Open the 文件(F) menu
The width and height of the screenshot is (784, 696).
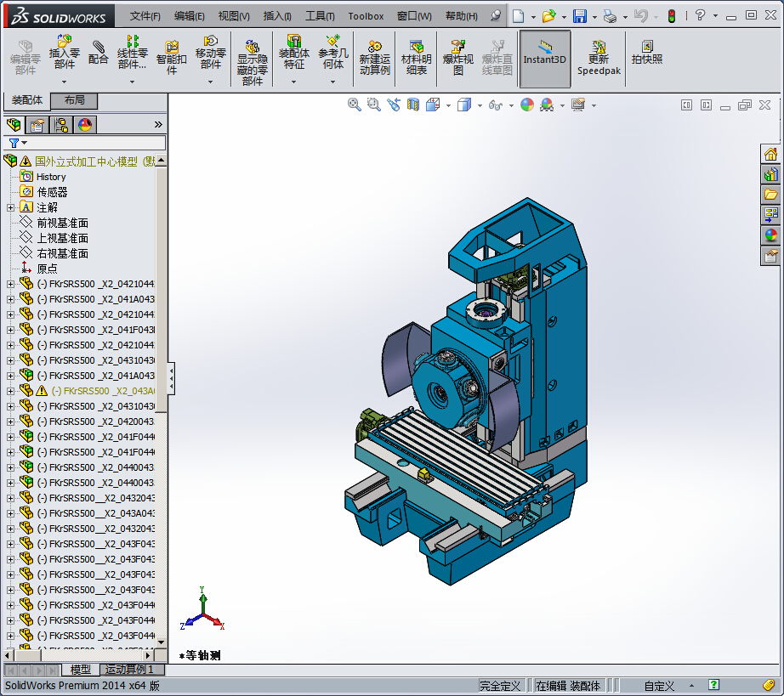click(145, 16)
